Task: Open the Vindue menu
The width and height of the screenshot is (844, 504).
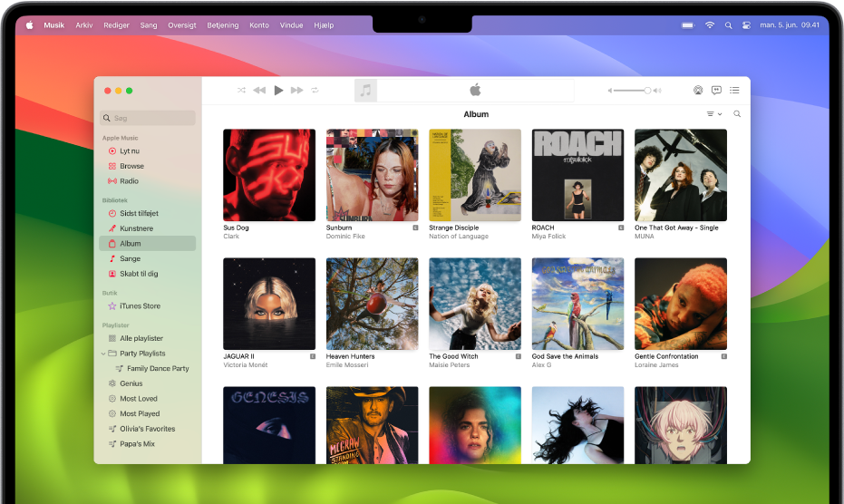Action: [291, 25]
